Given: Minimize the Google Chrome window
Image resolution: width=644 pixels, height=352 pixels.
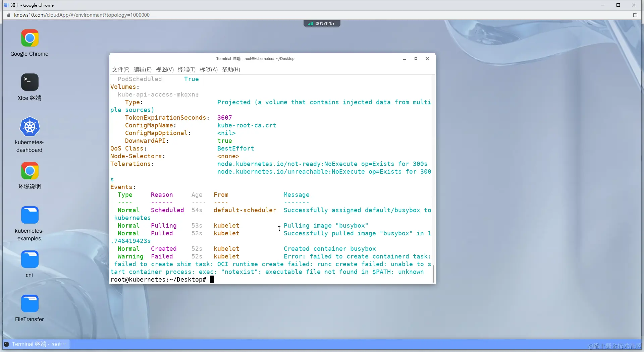Looking at the screenshot, I should (x=603, y=5).
